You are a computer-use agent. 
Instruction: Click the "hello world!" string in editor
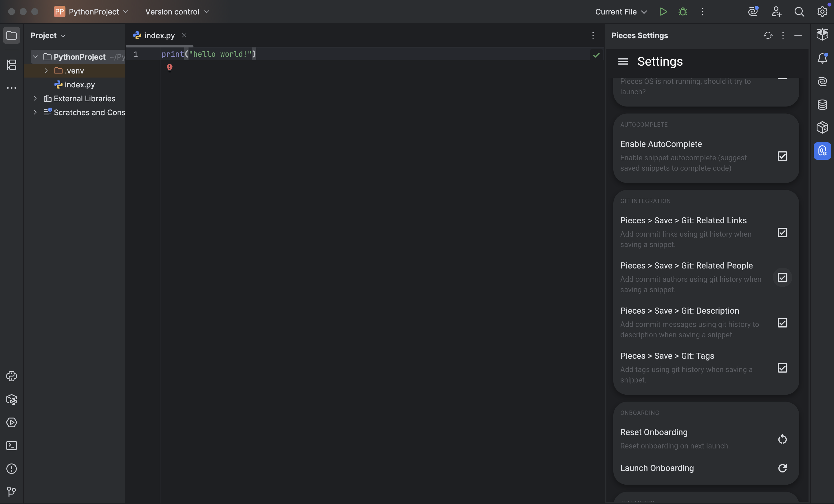click(220, 54)
